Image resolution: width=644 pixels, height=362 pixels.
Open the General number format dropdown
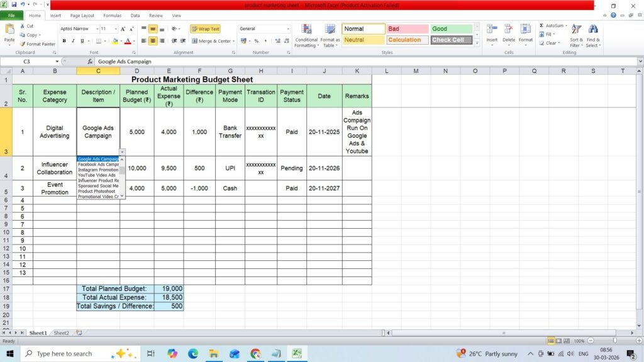click(x=288, y=29)
